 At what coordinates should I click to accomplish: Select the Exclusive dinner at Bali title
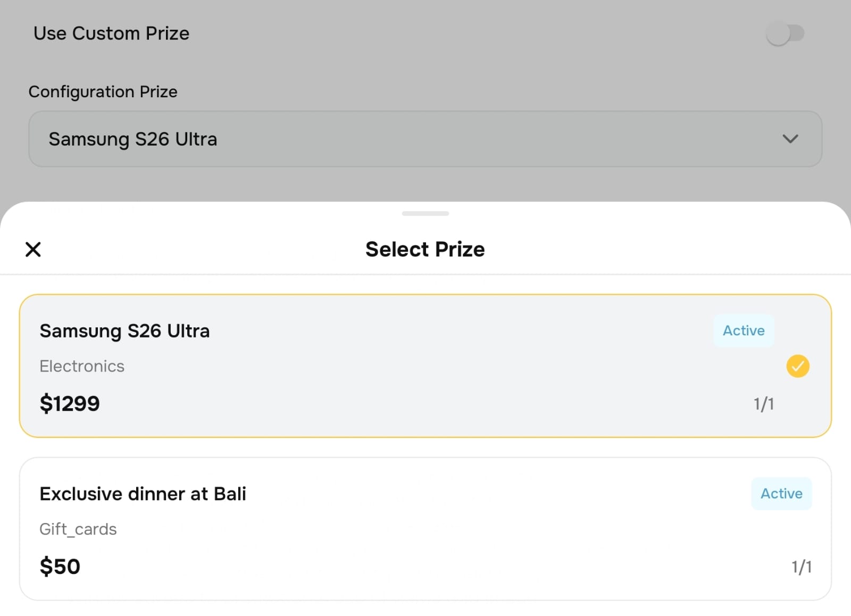click(x=143, y=494)
